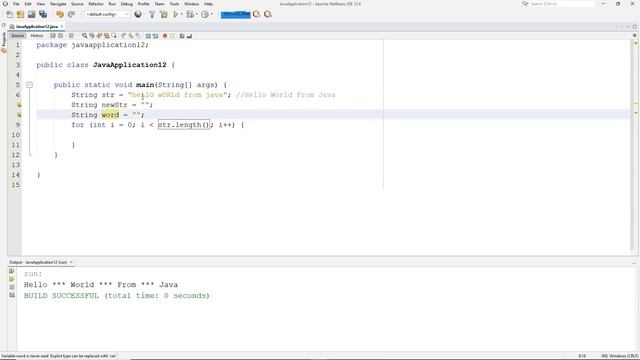Screen dimensions: 640x360
Task: Expand the Debug project dropdown arrow
Action: click(x=197, y=14)
